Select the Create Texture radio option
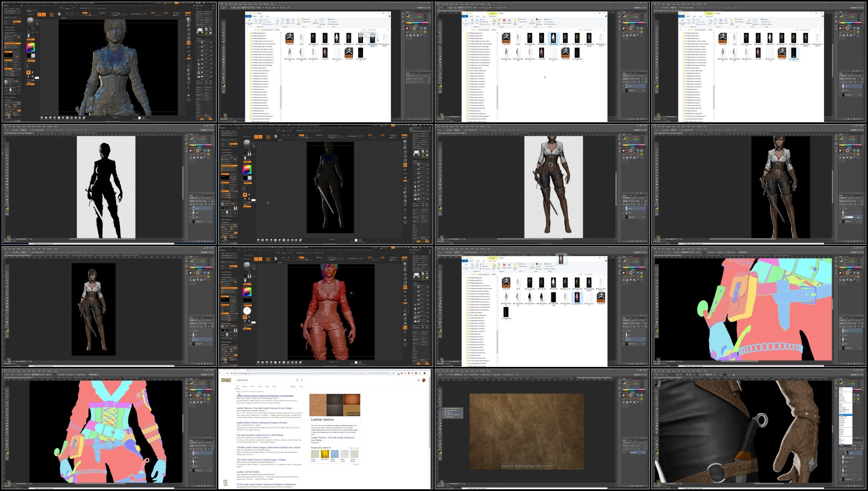This screenshot has height=491, width=868. [481, 374]
